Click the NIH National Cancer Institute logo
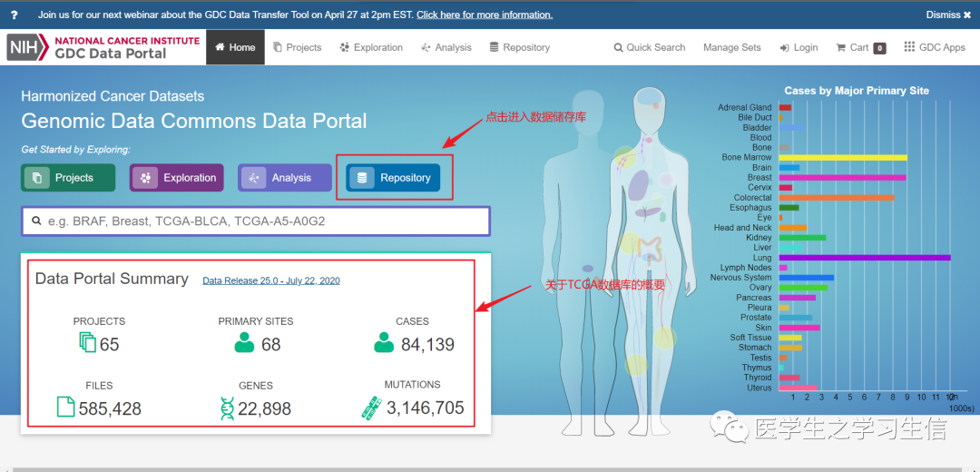 point(103,47)
